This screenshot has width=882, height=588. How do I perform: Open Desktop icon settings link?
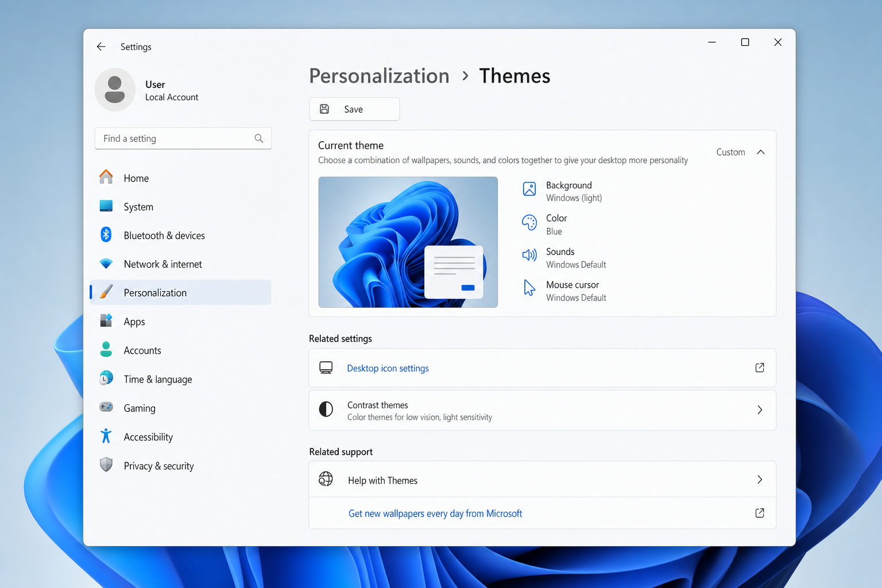pyautogui.click(x=388, y=368)
